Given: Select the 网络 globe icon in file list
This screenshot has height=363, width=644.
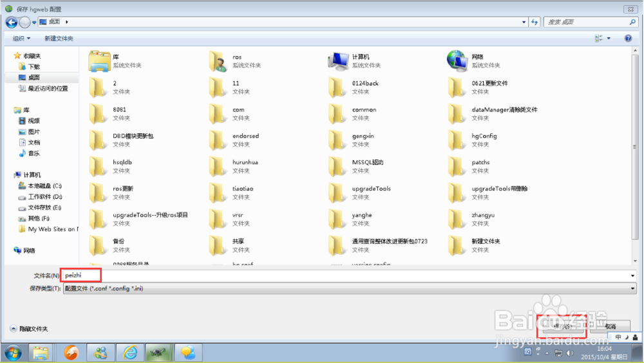Looking at the screenshot, I should [x=457, y=60].
